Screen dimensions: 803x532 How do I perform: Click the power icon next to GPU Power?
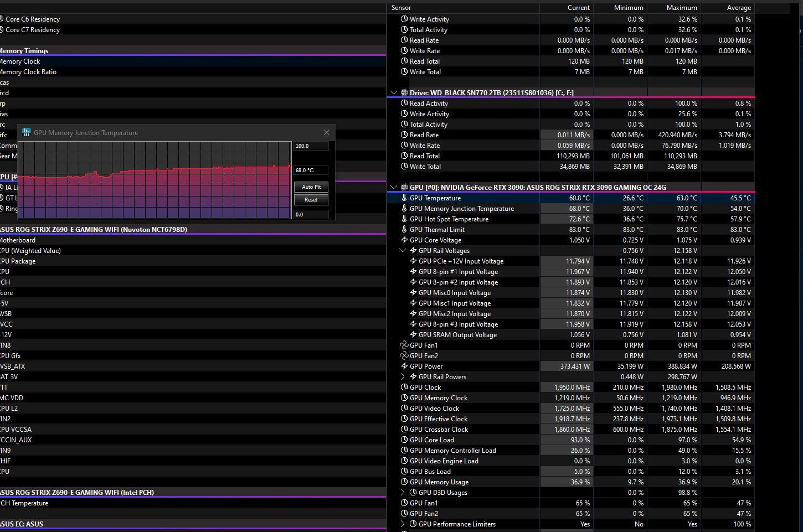point(404,366)
